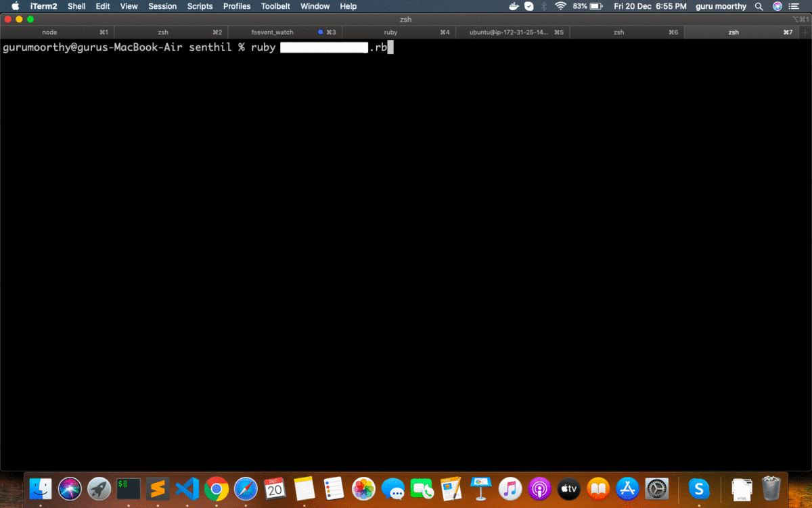This screenshot has width=812, height=508.
Task: Open Apple TV from the dock
Action: point(569,488)
